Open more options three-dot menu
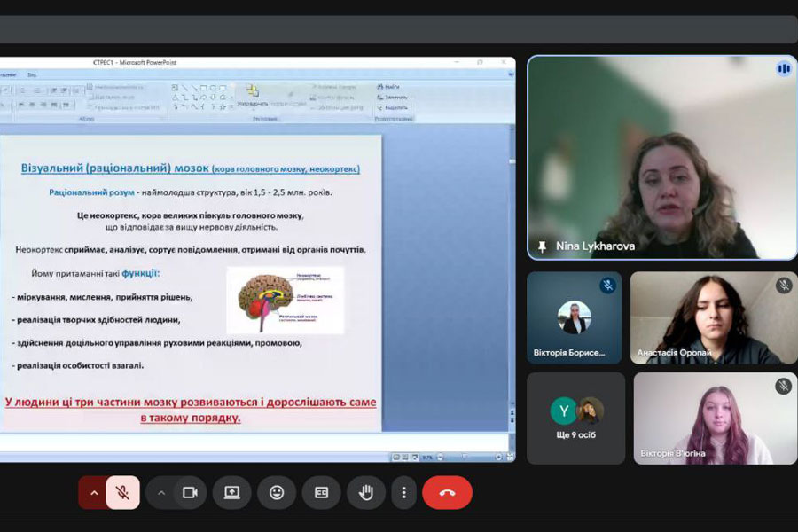This screenshot has width=798, height=532. 403,492
